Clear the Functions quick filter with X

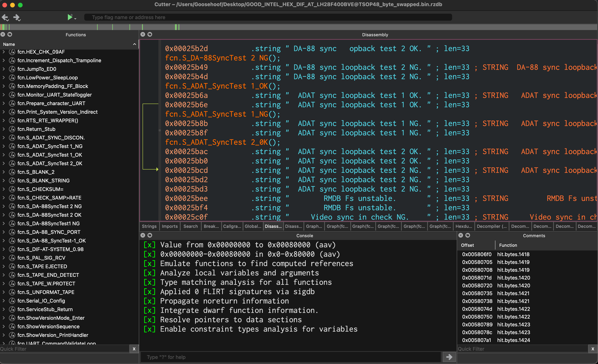[134, 349]
